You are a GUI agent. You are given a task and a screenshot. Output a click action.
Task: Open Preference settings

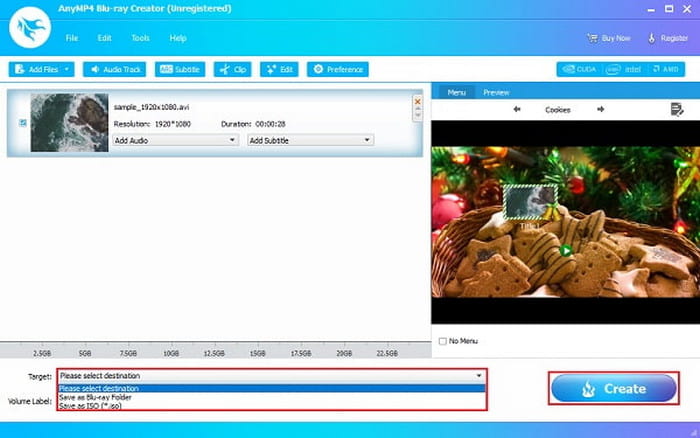coord(337,70)
